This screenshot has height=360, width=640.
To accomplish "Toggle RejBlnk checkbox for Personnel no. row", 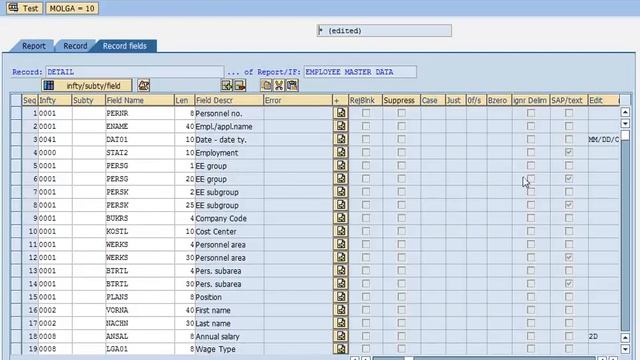I will pyautogui.click(x=366, y=113).
